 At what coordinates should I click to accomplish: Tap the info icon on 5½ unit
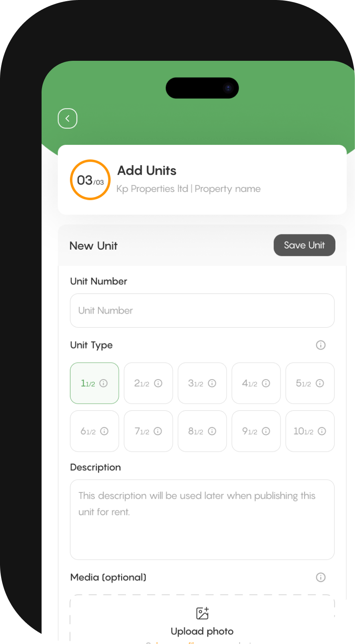point(320,383)
